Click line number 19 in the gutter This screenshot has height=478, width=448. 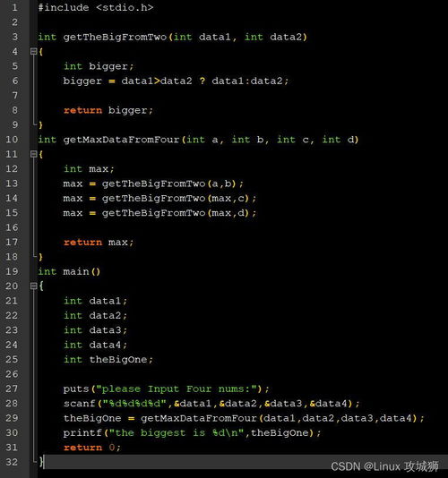pos(12,271)
